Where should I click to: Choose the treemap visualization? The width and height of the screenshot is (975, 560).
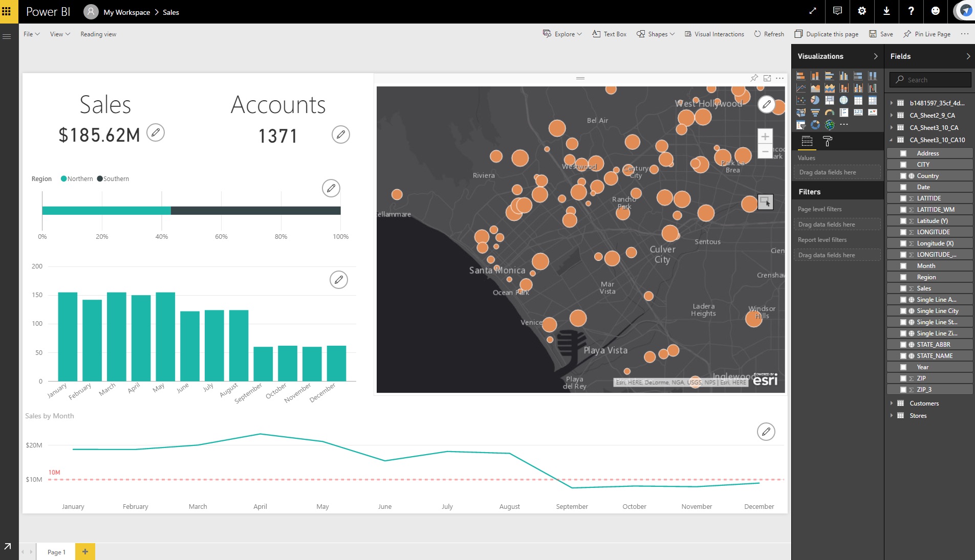[x=830, y=100]
